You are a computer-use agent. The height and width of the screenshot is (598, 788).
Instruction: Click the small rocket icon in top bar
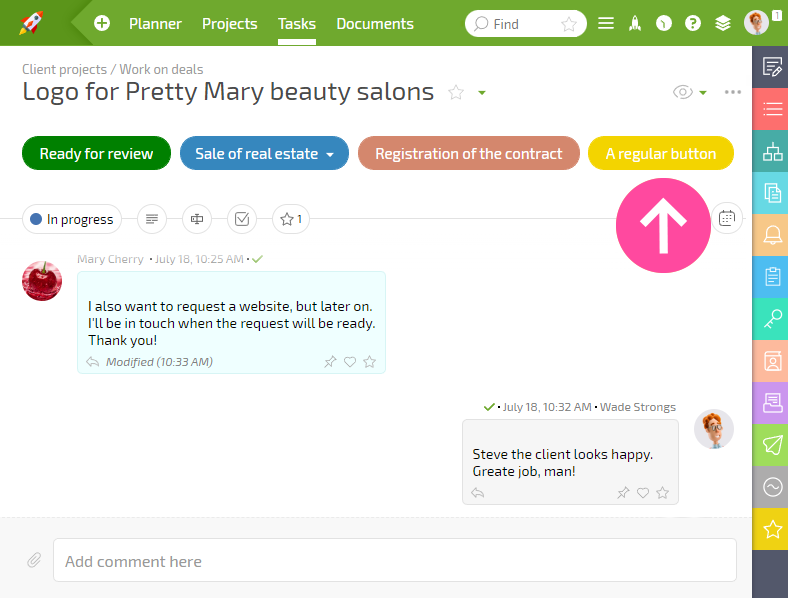[x=635, y=23]
